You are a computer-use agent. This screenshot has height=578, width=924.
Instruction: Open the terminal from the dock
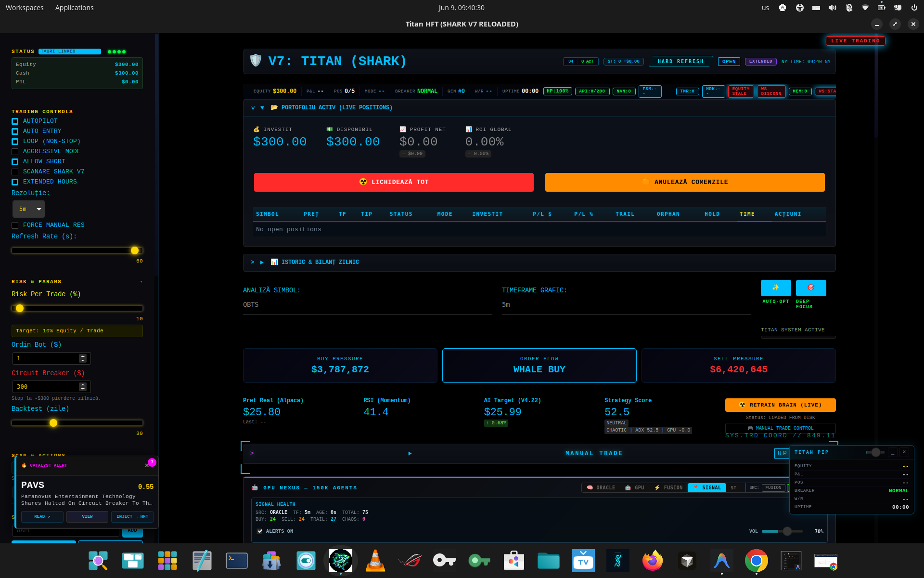(236, 561)
